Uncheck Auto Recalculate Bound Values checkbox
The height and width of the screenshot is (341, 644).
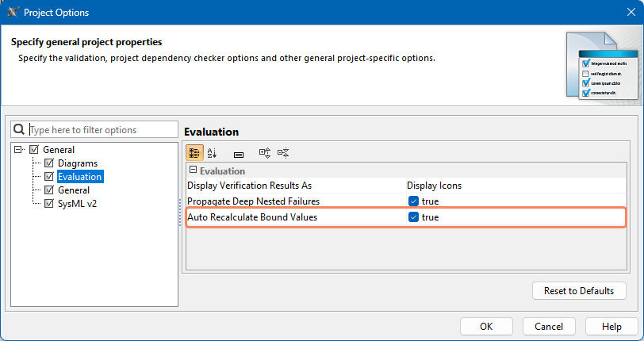click(x=413, y=217)
